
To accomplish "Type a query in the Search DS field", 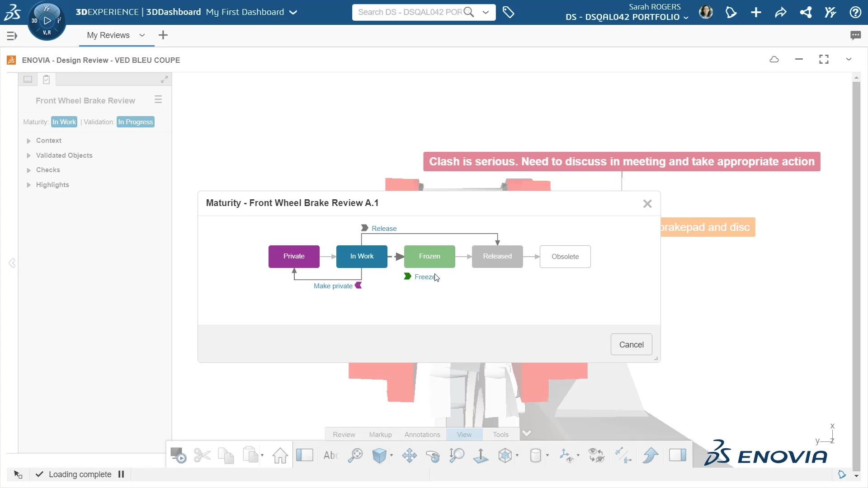I will [407, 12].
